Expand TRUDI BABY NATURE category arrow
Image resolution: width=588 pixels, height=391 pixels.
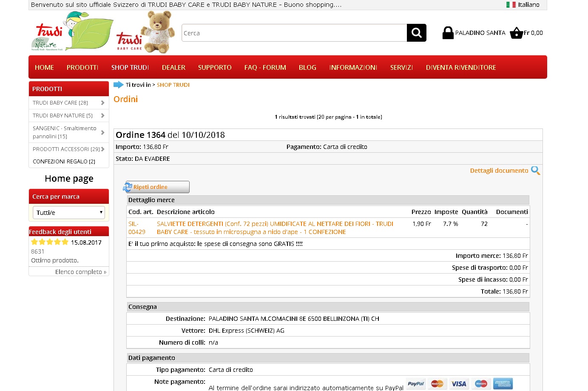pyautogui.click(x=102, y=115)
